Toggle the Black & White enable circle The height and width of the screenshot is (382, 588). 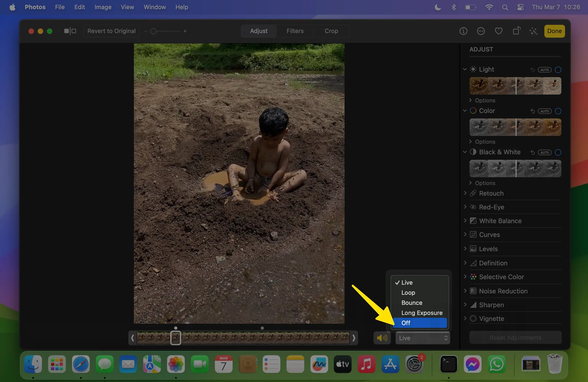[558, 152]
